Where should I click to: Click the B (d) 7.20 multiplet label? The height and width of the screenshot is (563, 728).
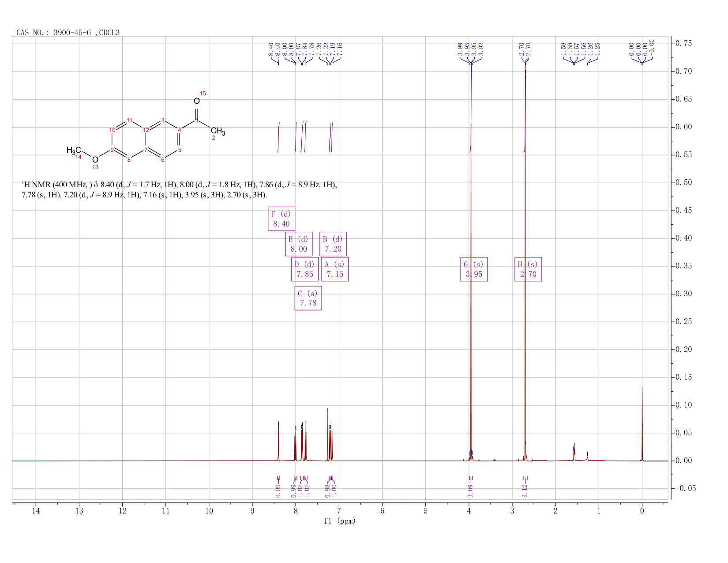pos(333,244)
